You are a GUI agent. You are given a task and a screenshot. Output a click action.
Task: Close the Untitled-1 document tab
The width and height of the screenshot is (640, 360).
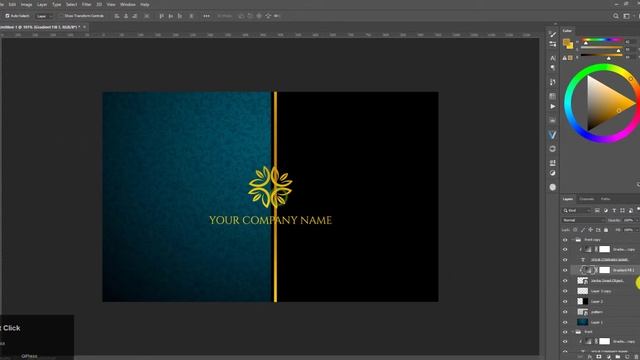[84, 27]
